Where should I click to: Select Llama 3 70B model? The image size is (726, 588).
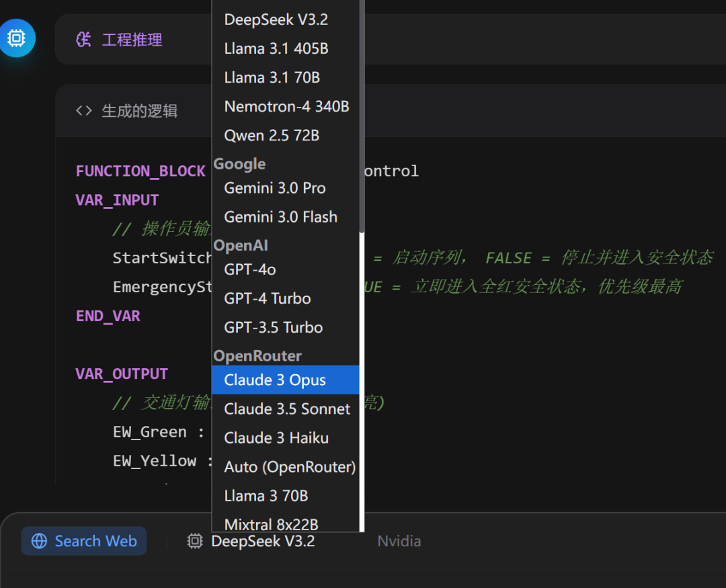(x=285, y=496)
